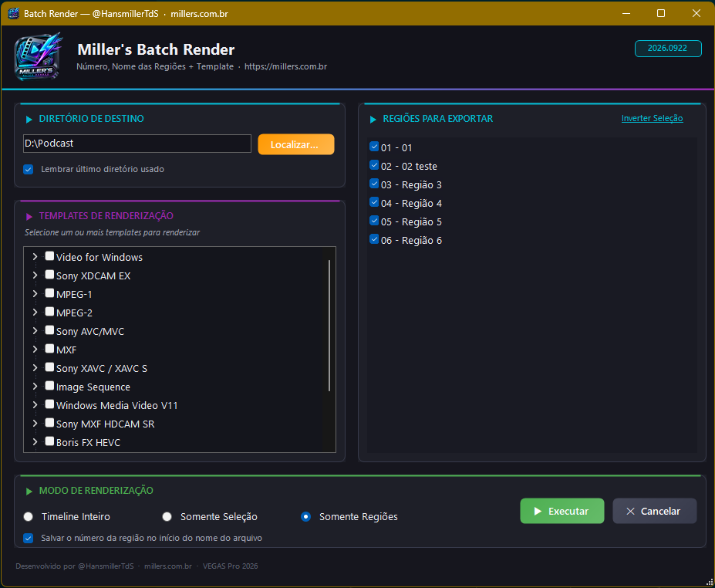This screenshot has width=715, height=588.
Task: Click the Localizar... button
Action: pyautogui.click(x=296, y=144)
